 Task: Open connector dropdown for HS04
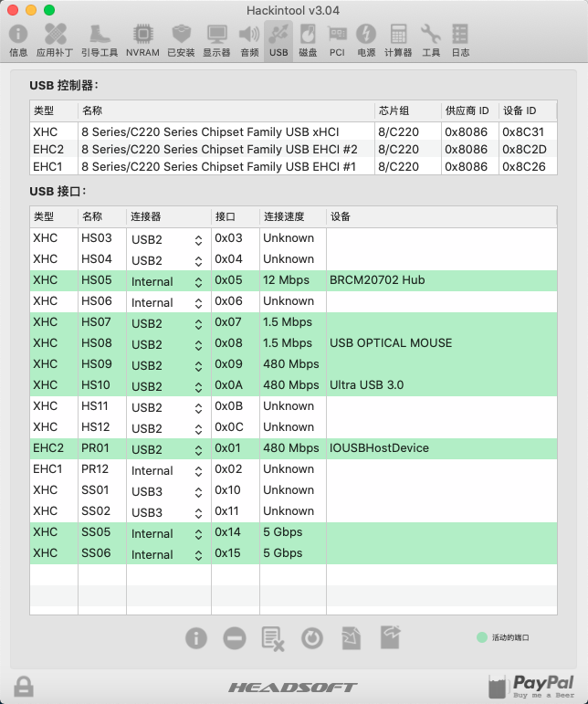tap(168, 261)
